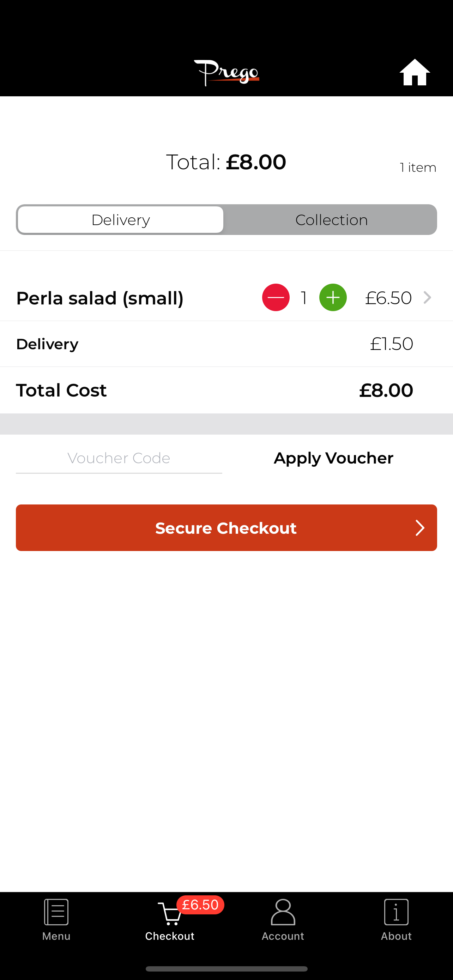Viewport: 453px width, 980px height.
Task: Tap the £6.50 cart badge
Action: click(200, 905)
